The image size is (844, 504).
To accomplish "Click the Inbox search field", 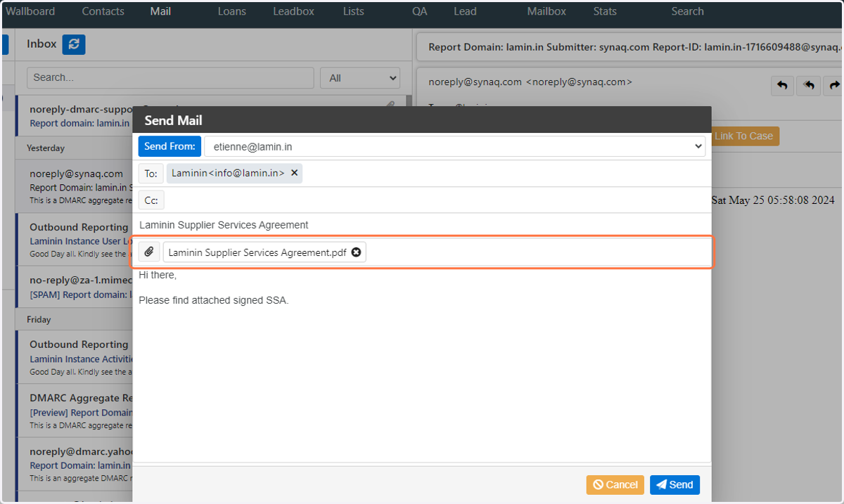I will [170, 78].
